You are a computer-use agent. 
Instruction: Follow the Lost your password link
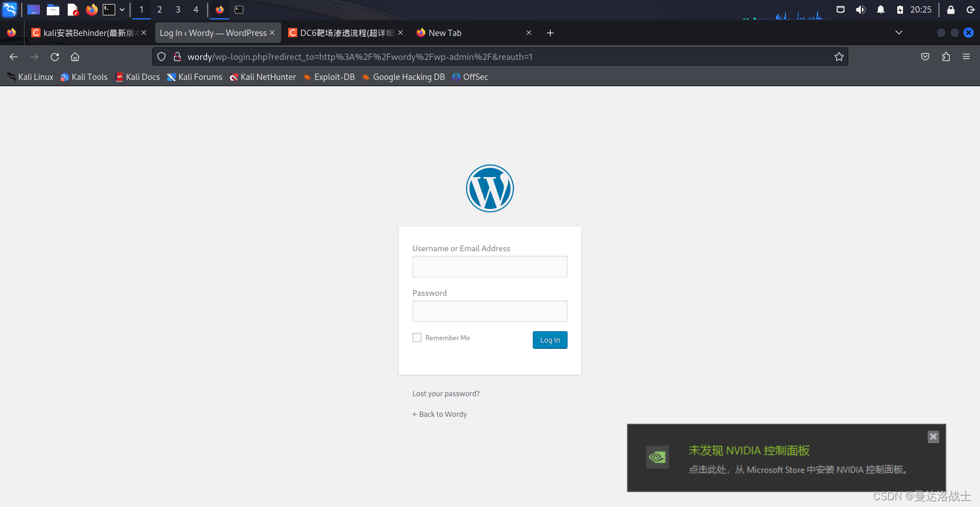click(446, 394)
